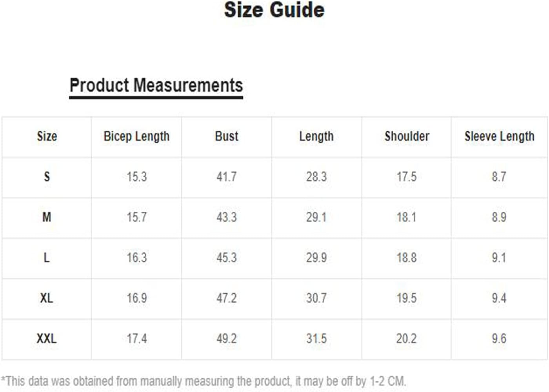Select the Sleeve Length column header
Screen dimensions: 549x392
point(499,136)
